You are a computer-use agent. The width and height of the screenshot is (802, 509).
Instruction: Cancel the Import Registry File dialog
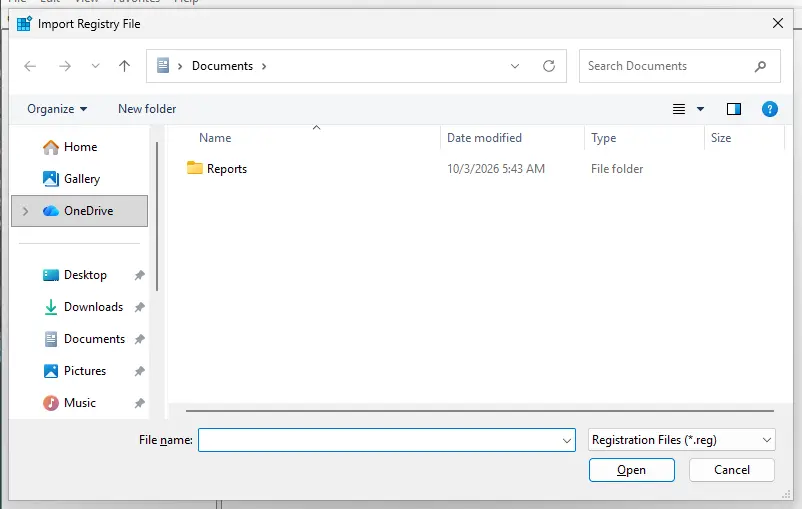pyautogui.click(x=731, y=470)
